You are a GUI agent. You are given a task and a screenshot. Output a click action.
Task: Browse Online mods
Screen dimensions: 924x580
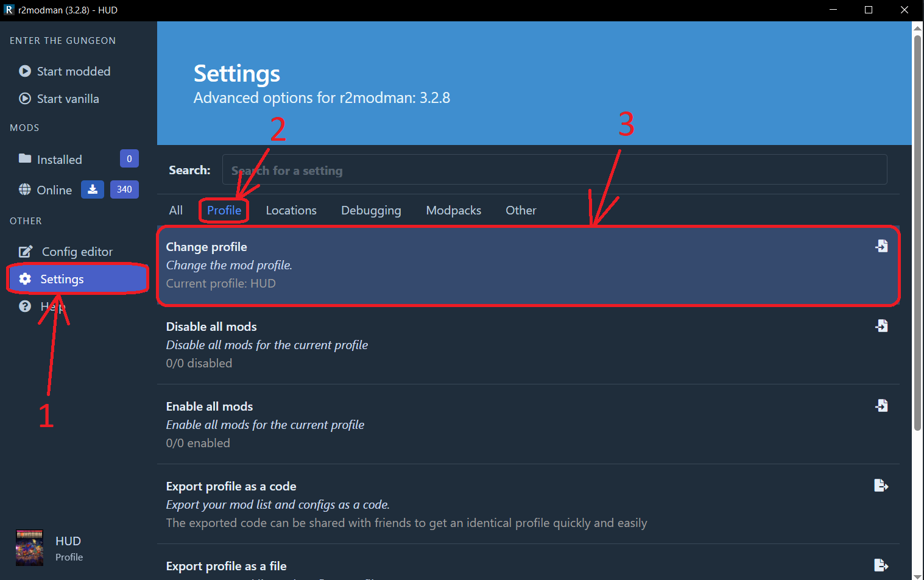[54, 190]
